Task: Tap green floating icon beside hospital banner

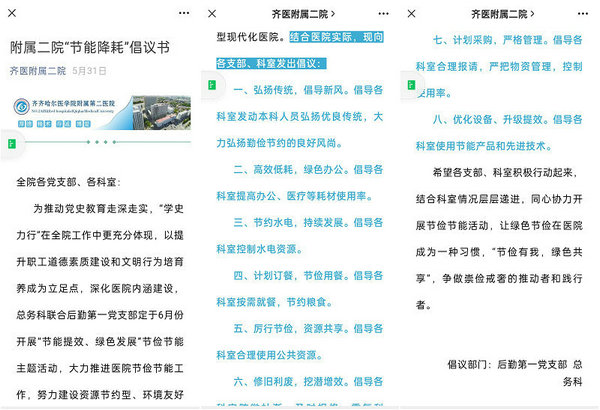Action: tap(9, 143)
